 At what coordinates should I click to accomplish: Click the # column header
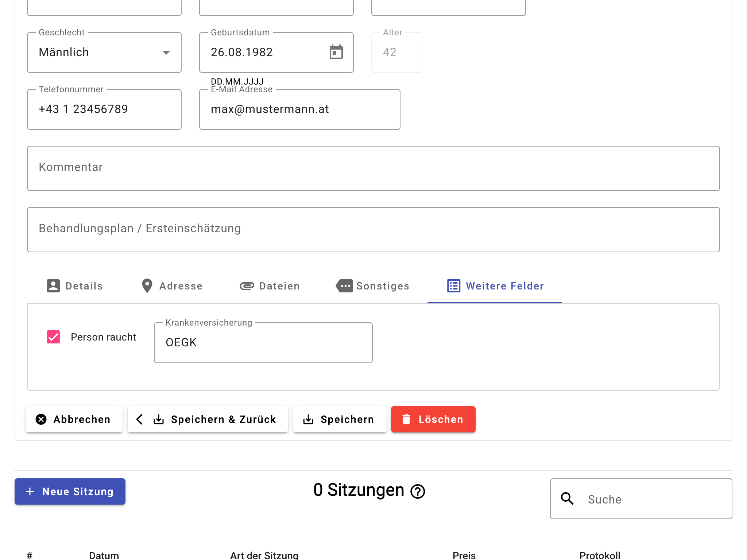click(x=30, y=555)
